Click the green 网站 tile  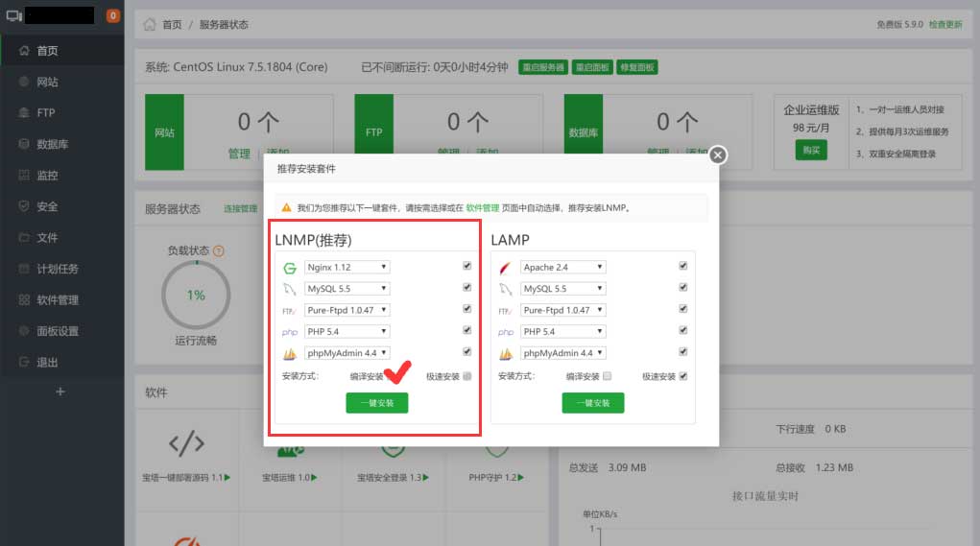(x=164, y=131)
